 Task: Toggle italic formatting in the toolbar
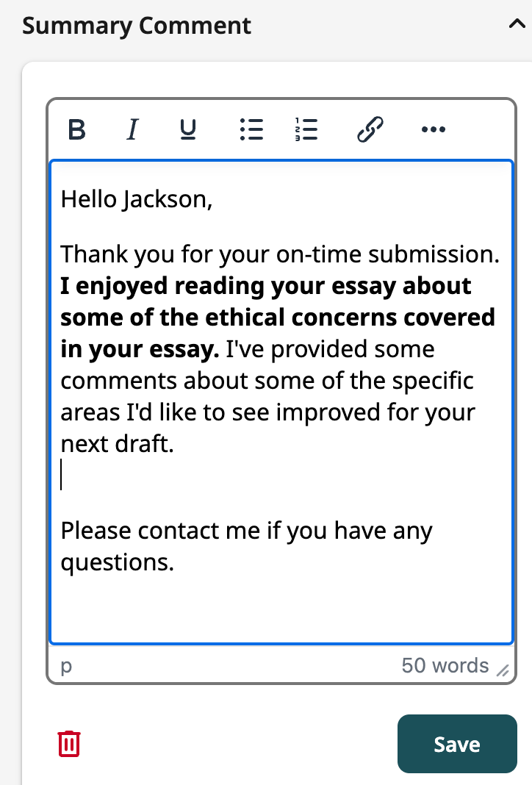pos(132,129)
